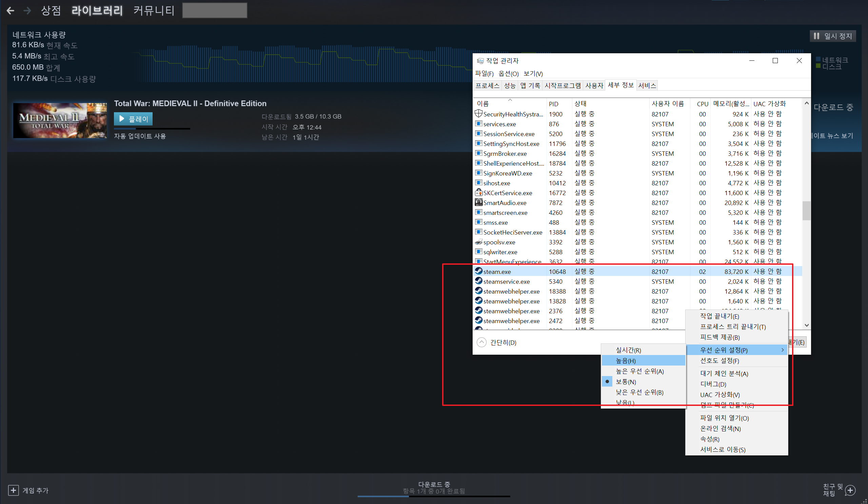Click the SmartAudio.exe process icon
Viewport: 868px width, 504px height.
coord(478,202)
